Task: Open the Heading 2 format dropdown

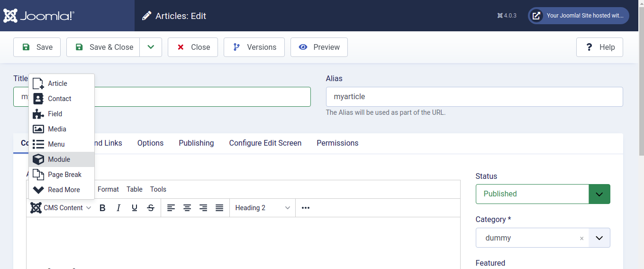Action: click(263, 208)
